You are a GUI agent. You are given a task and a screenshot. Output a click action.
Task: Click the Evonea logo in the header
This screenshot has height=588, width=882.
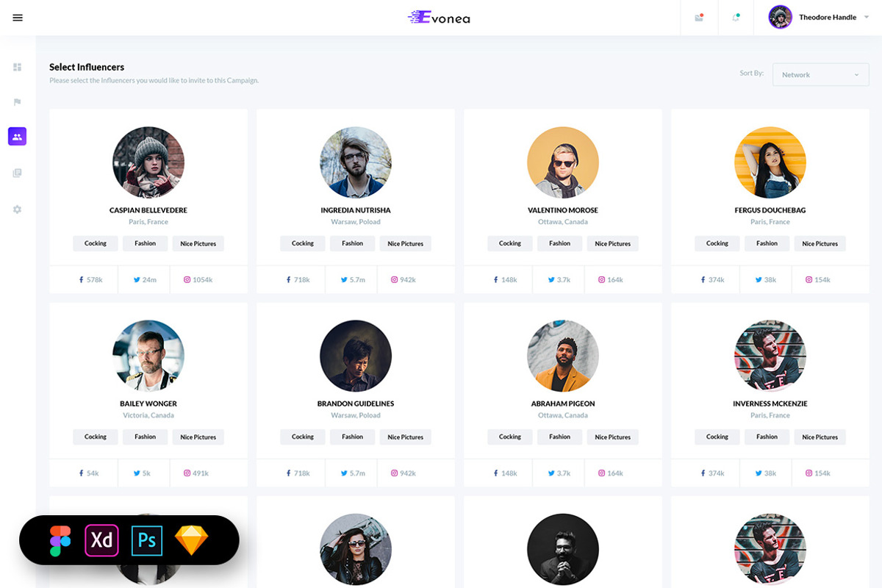coord(439,17)
